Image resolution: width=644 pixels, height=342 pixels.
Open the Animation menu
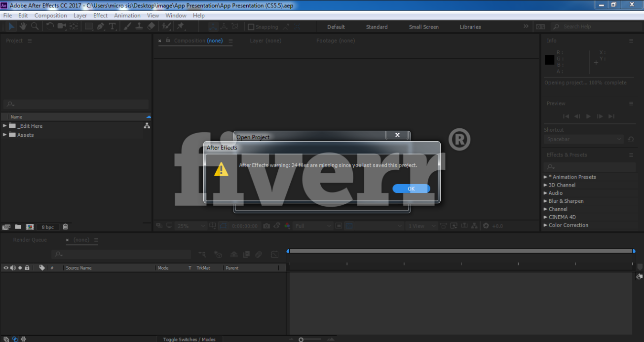tap(127, 15)
